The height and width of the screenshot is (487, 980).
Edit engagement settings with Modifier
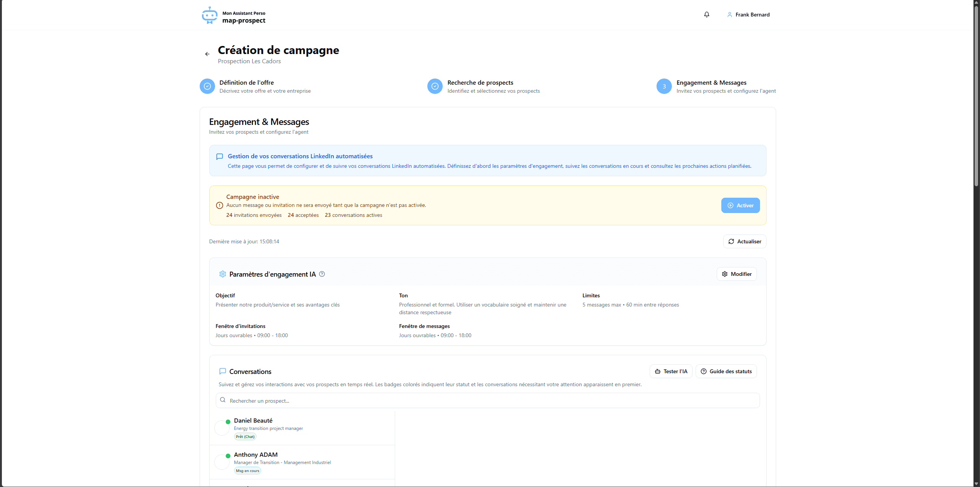737,274
